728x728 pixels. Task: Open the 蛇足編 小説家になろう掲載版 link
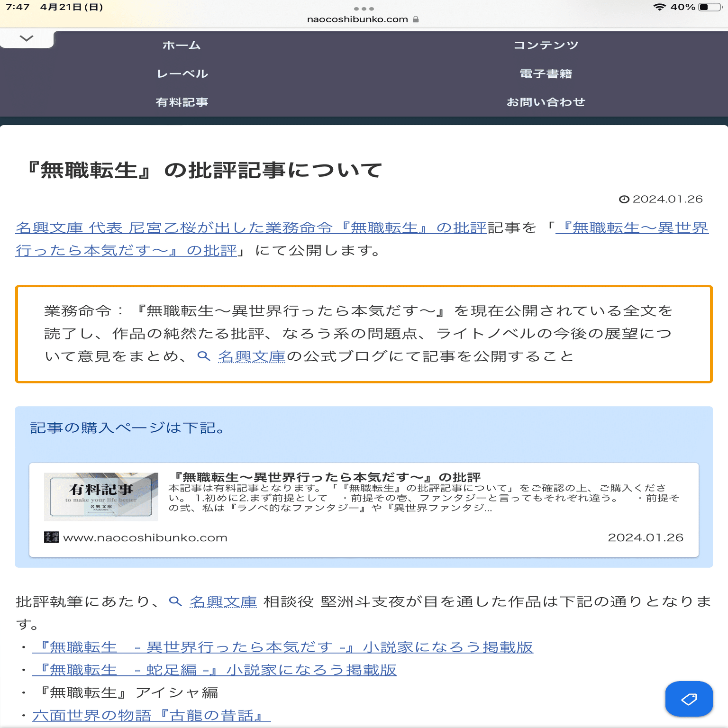point(215,670)
